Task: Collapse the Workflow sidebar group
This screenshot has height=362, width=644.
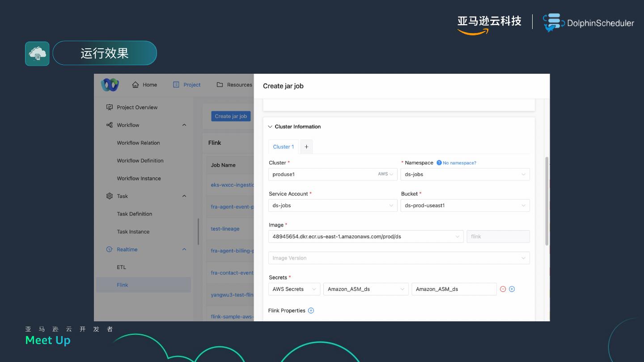Action: 184,125
